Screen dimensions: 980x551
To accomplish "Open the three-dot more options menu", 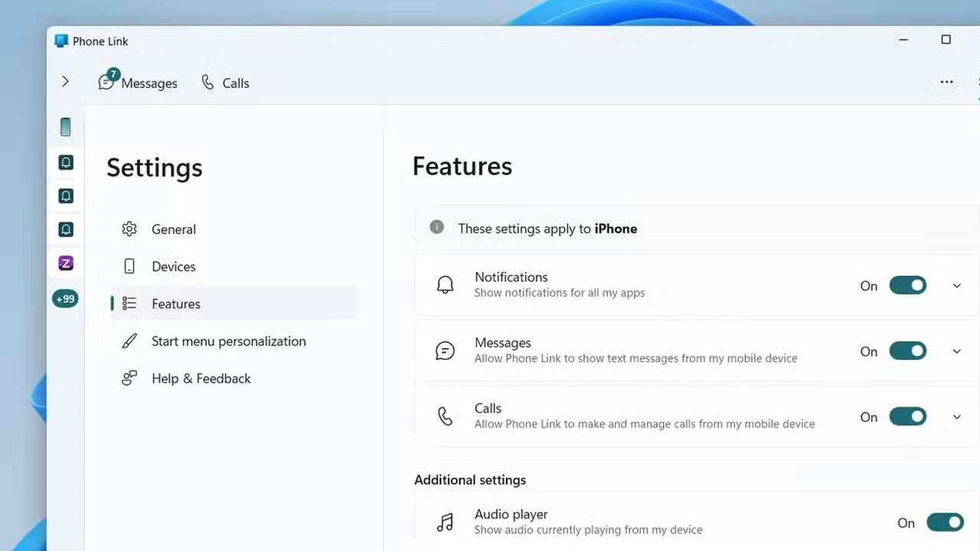I will click(946, 83).
